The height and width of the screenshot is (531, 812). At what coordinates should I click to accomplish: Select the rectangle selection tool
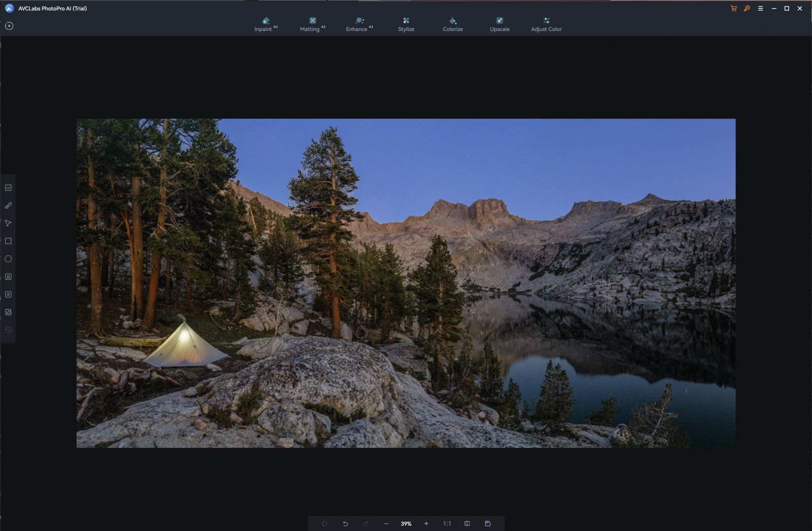click(x=8, y=241)
